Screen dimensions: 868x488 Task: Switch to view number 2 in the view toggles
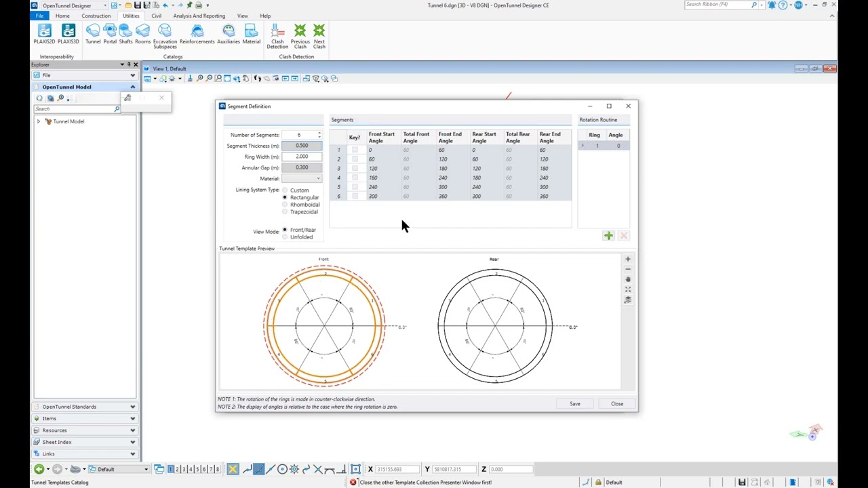pos(177,469)
